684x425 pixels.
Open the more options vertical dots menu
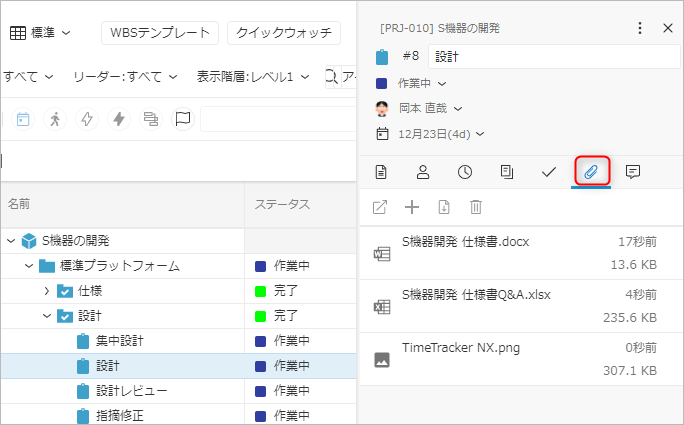[x=640, y=28]
